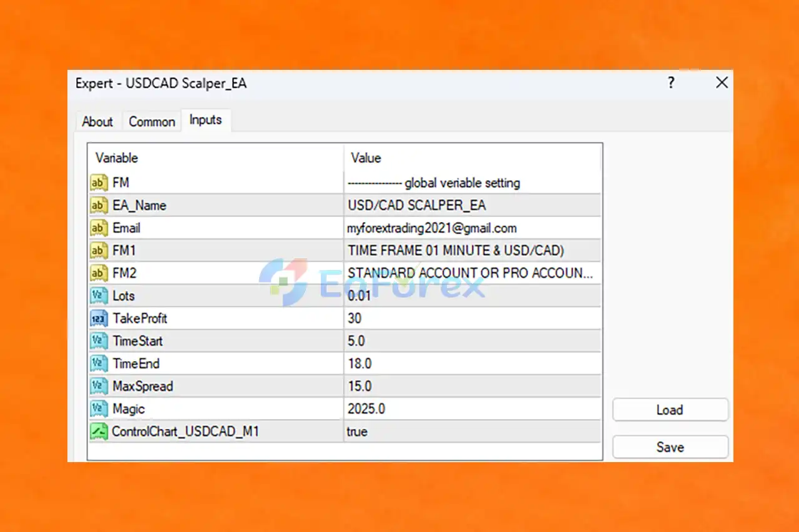Select the Inputs tab
The image size is (799, 532).
coord(206,120)
